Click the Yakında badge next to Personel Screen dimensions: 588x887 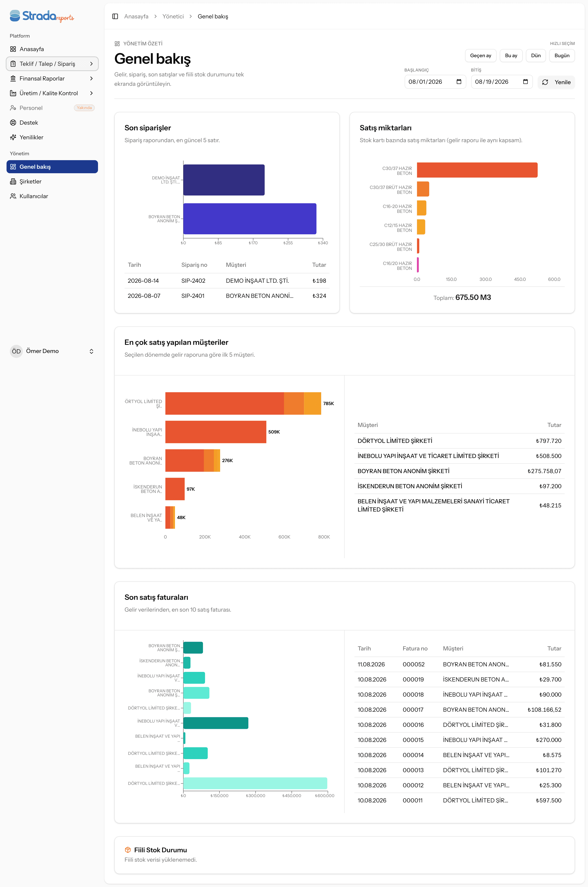click(x=84, y=108)
